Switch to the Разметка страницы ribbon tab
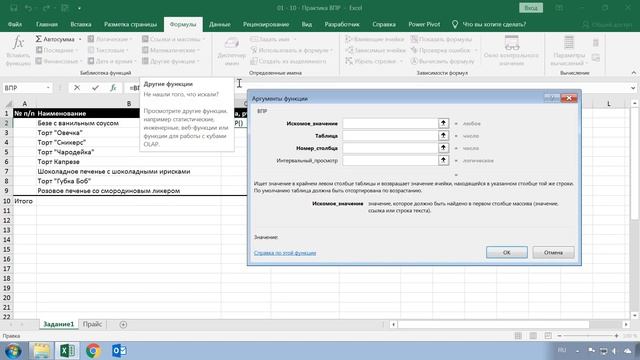 [130, 24]
